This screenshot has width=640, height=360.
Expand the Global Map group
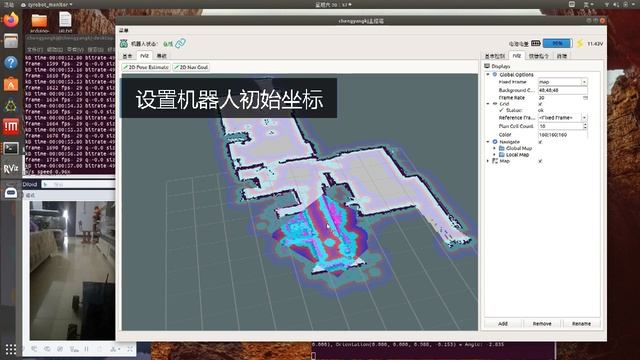pos(495,148)
